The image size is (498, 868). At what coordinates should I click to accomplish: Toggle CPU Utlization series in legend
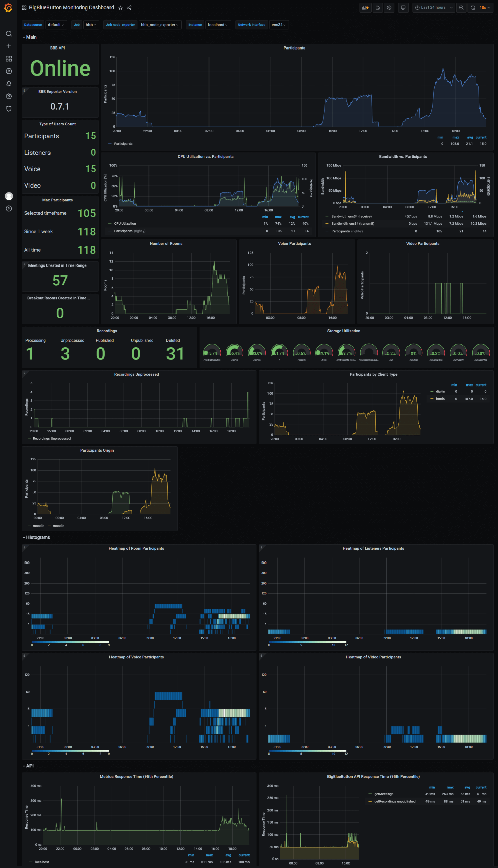[125, 224]
